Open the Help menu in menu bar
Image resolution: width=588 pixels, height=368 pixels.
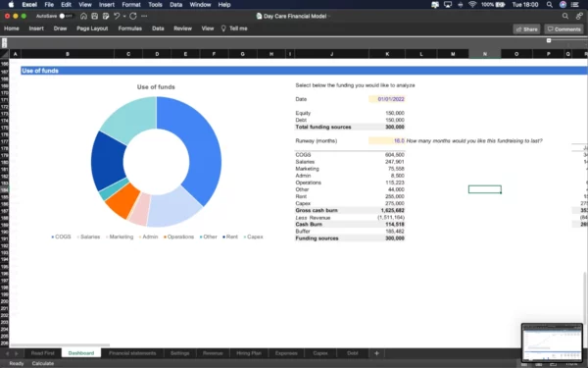pyautogui.click(x=224, y=5)
